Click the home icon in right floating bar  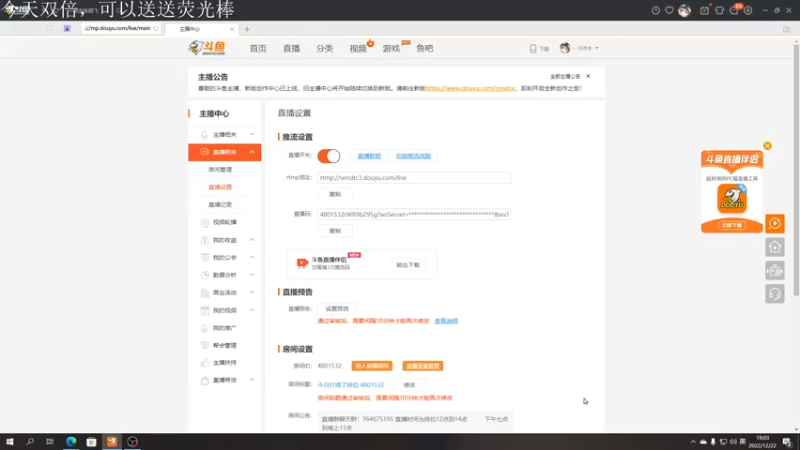coord(774,247)
